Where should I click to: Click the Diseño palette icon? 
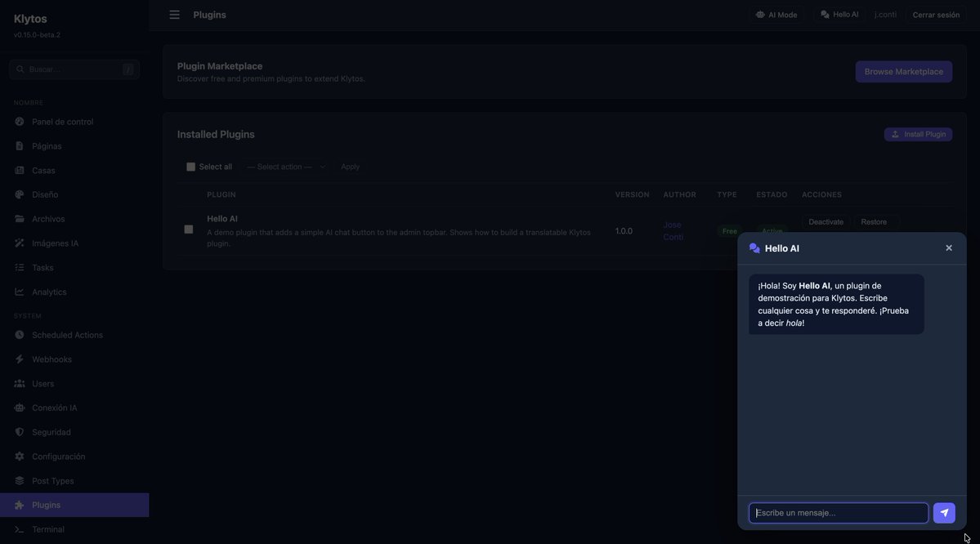(x=20, y=194)
